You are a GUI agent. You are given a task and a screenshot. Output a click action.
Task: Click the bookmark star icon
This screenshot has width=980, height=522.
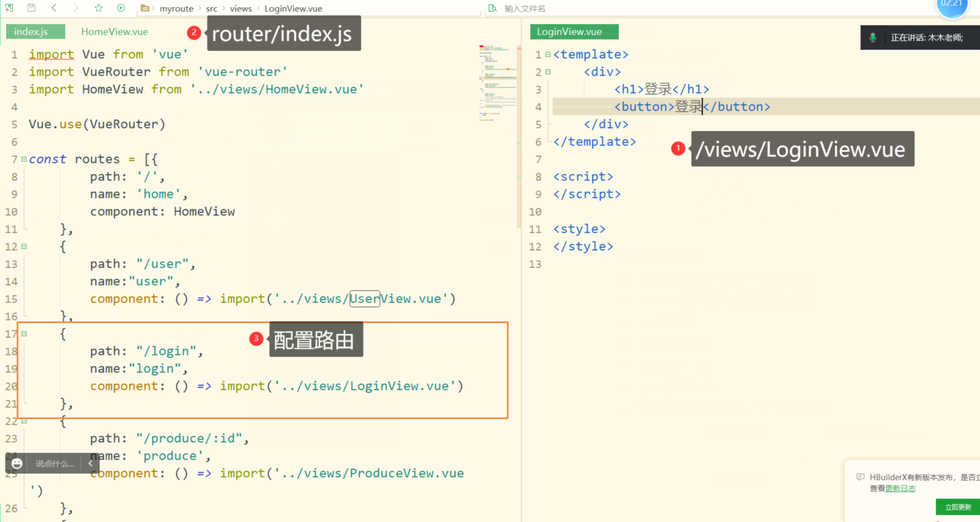99,8
